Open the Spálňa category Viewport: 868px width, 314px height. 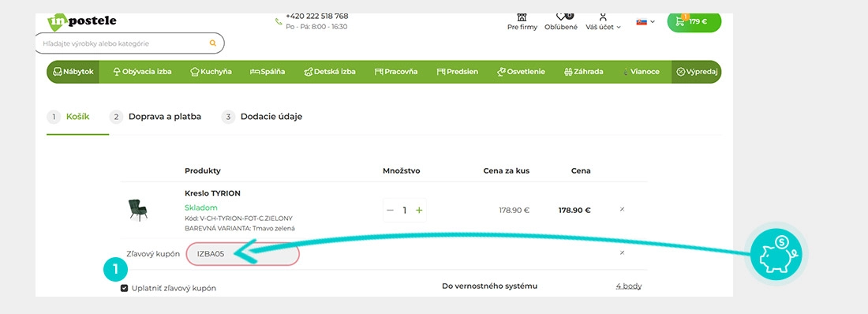pos(268,72)
